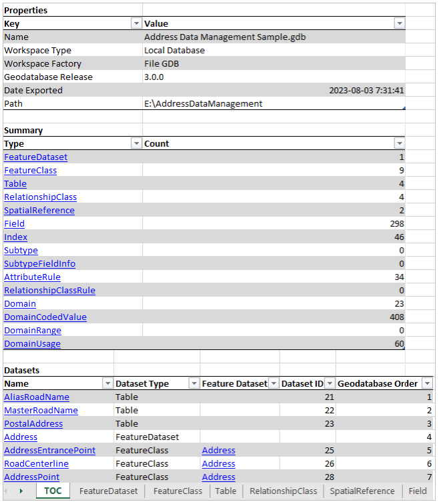Switch to the FeatureDataset sheet tab
439x504 pixels.
pyautogui.click(x=108, y=491)
